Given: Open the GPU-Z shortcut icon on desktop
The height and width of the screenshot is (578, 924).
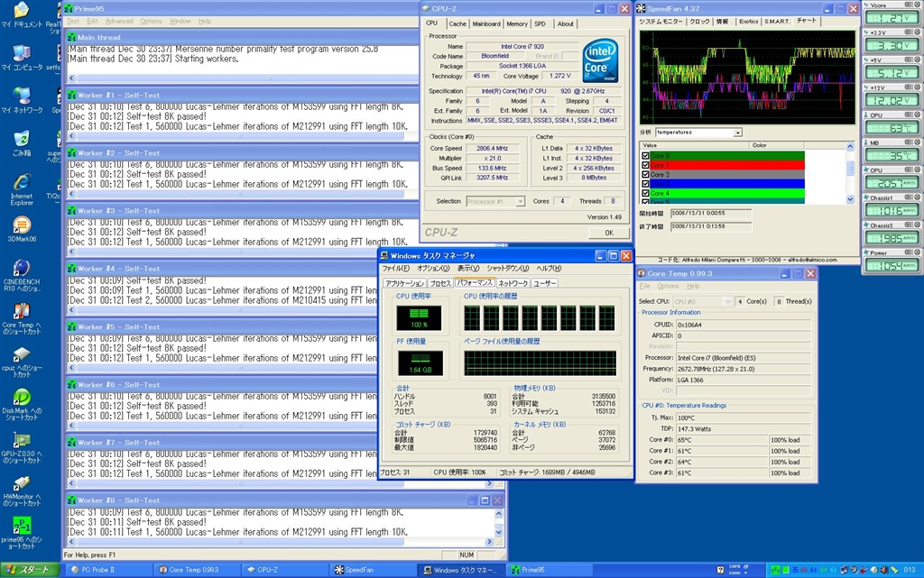Looking at the screenshot, I should tap(22, 441).
